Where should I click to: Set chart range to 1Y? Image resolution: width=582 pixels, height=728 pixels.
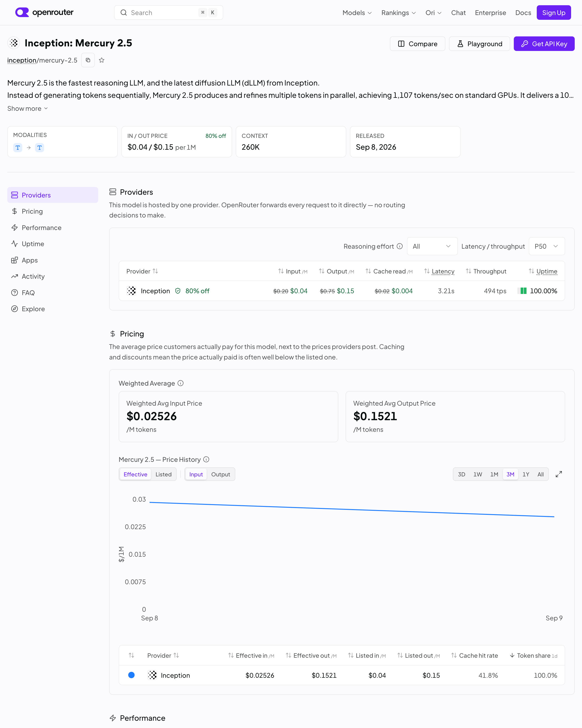coord(526,474)
